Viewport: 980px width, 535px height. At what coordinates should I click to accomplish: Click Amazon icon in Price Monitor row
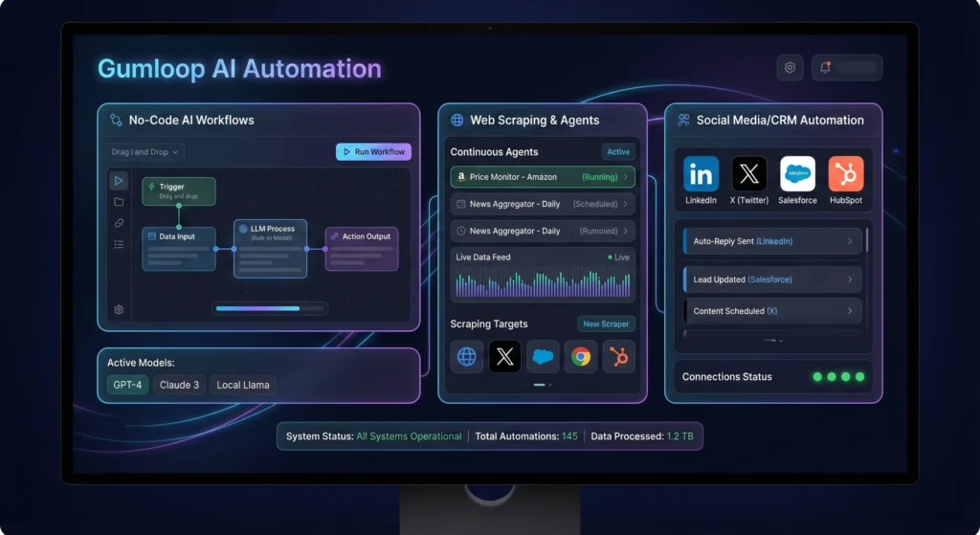tap(461, 177)
